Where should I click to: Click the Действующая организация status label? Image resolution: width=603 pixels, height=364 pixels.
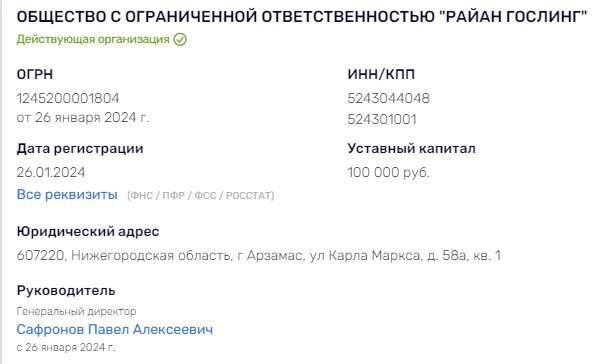click(93, 39)
